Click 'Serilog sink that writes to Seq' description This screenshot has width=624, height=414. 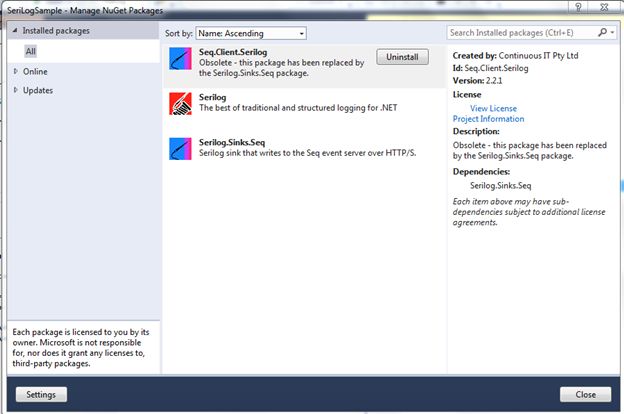pyautogui.click(x=308, y=153)
